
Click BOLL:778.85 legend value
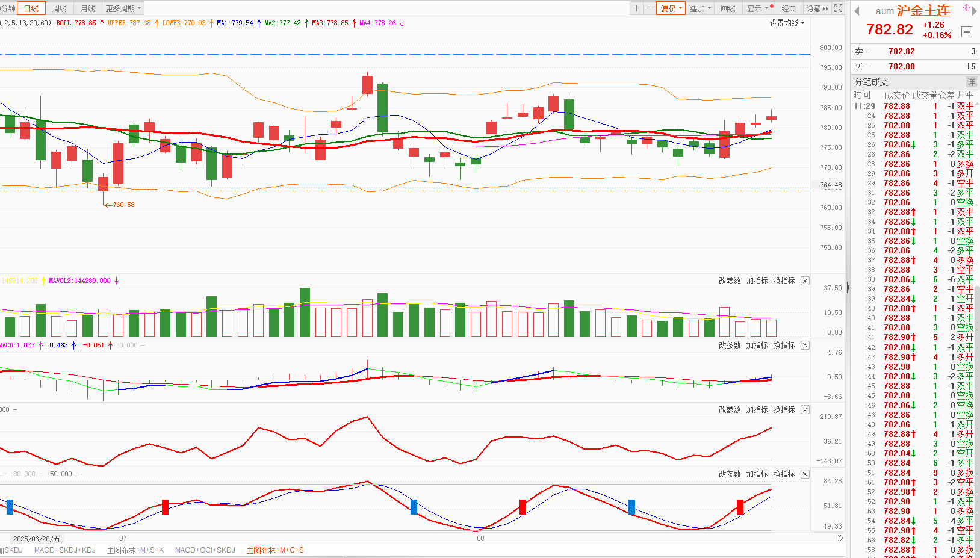[x=76, y=23]
